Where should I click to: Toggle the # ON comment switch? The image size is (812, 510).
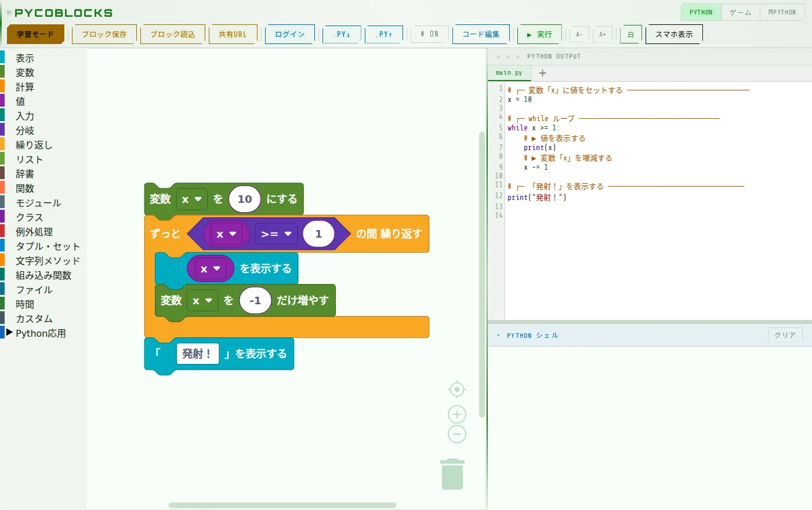430,34
